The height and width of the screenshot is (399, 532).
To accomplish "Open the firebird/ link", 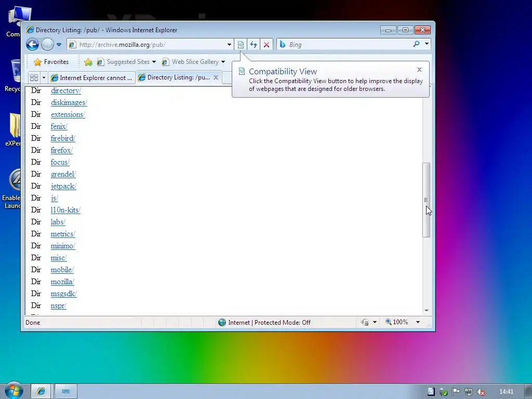I will (x=63, y=138).
